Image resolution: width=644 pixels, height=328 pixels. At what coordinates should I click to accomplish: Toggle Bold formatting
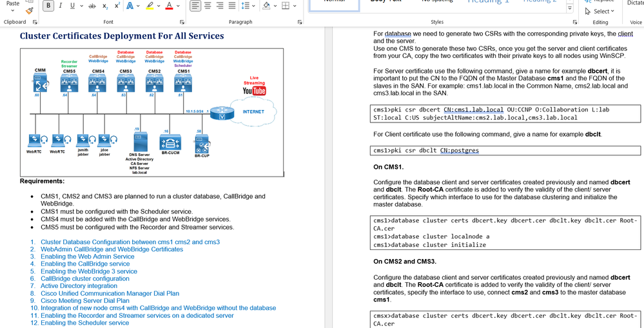pos(48,6)
